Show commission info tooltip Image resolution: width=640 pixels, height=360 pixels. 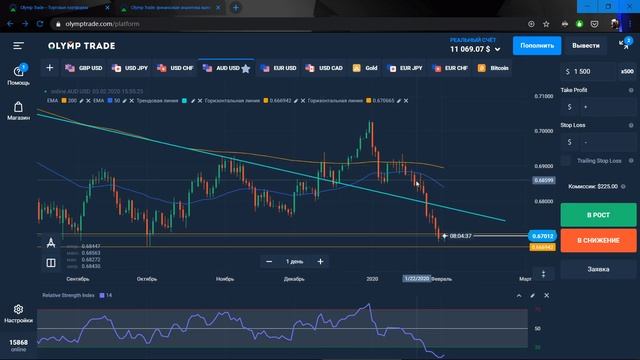[x=623, y=187]
